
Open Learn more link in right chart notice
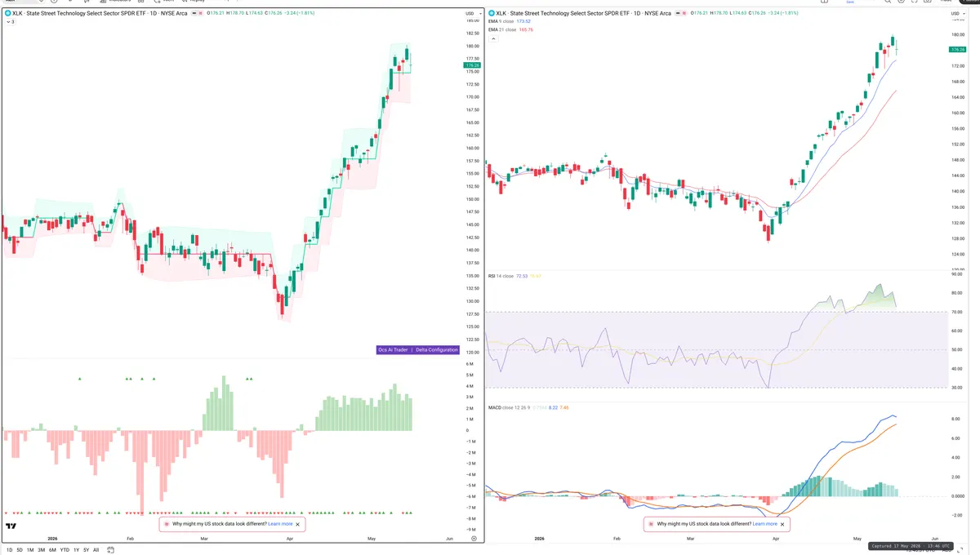765,524
